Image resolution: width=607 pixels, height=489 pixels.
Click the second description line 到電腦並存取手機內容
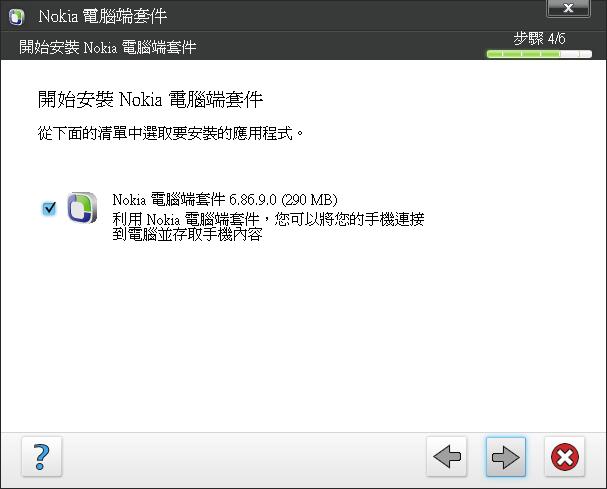187,234
